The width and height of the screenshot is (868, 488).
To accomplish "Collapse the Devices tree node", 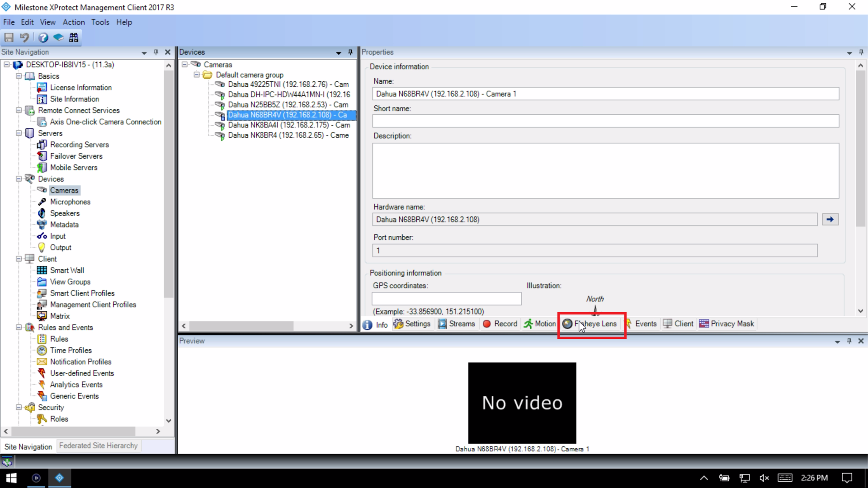I will 19,179.
